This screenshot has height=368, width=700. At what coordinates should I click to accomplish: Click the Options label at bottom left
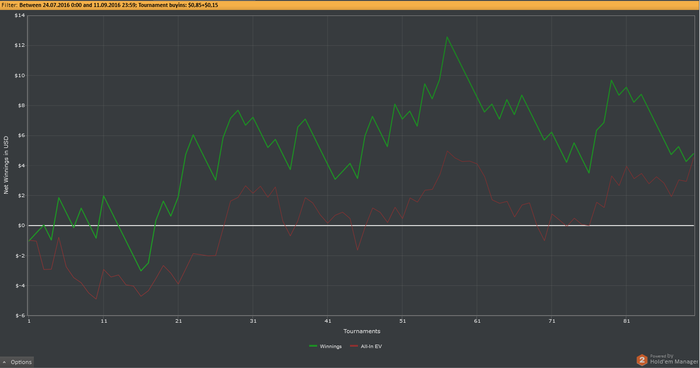click(21, 362)
